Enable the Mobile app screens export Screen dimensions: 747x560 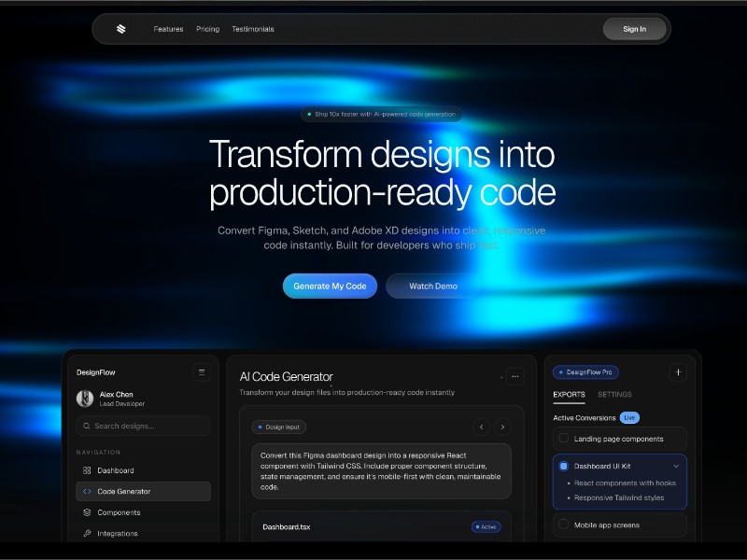pyautogui.click(x=563, y=525)
